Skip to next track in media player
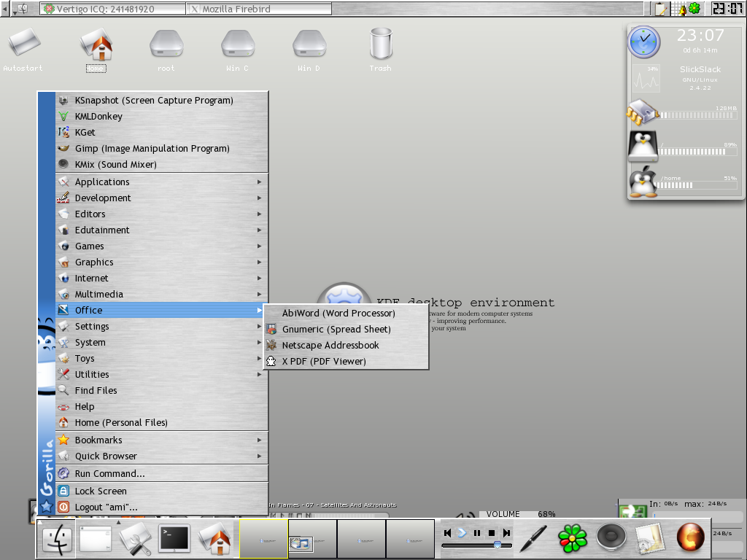This screenshot has width=747, height=560. coord(506,533)
